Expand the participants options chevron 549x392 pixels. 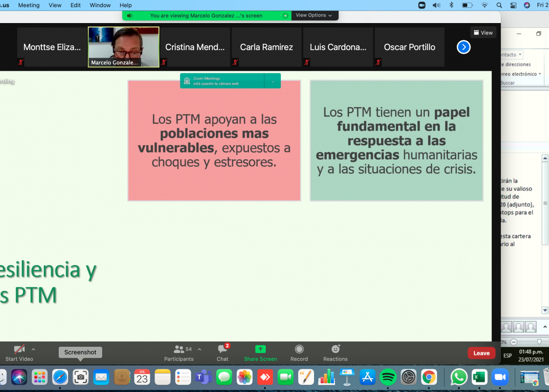click(x=199, y=349)
